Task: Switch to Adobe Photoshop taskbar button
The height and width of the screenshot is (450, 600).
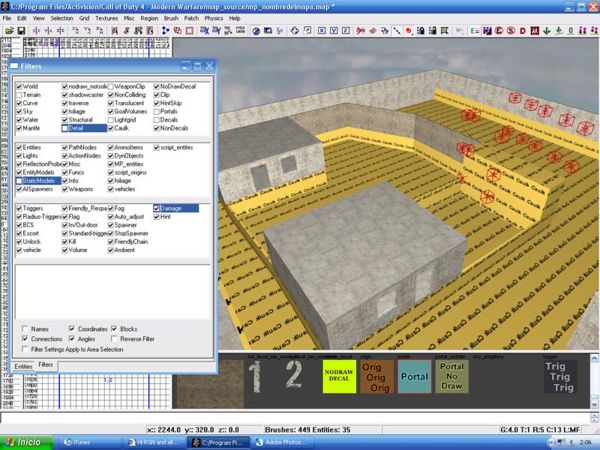Action: tap(284, 442)
